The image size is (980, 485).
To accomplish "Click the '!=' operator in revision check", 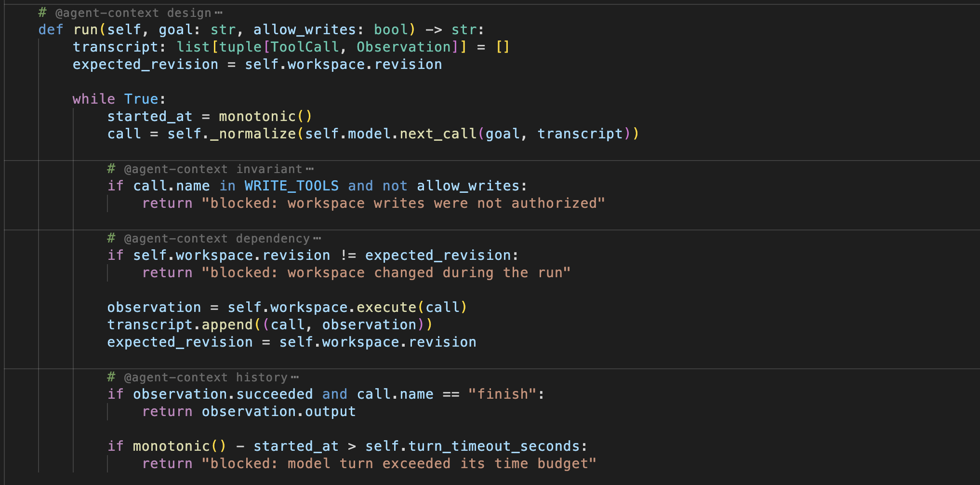I will (x=348, y=256).
